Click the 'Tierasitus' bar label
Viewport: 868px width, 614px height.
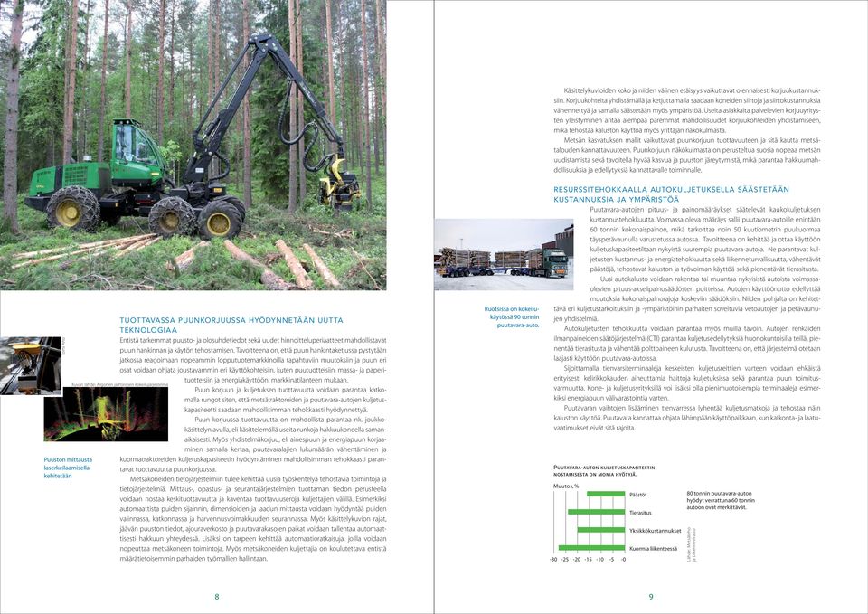pos(640,514)
